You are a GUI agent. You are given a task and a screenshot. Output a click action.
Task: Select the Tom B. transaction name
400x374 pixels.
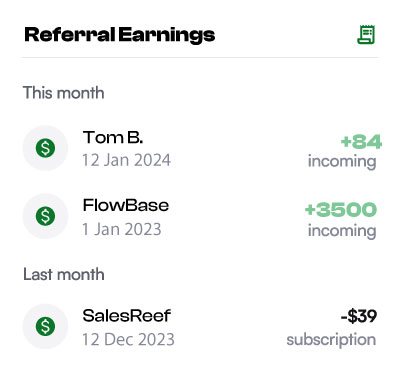tap(113, 137)
